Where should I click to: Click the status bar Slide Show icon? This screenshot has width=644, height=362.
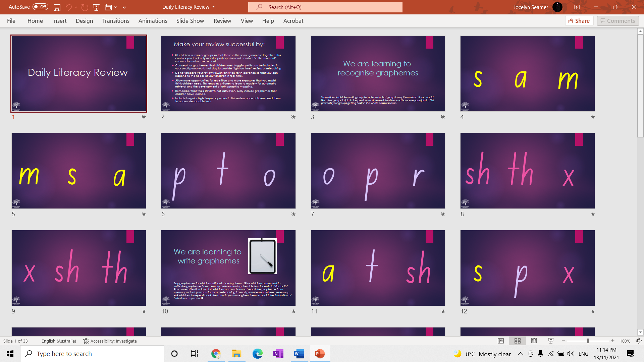551,341
